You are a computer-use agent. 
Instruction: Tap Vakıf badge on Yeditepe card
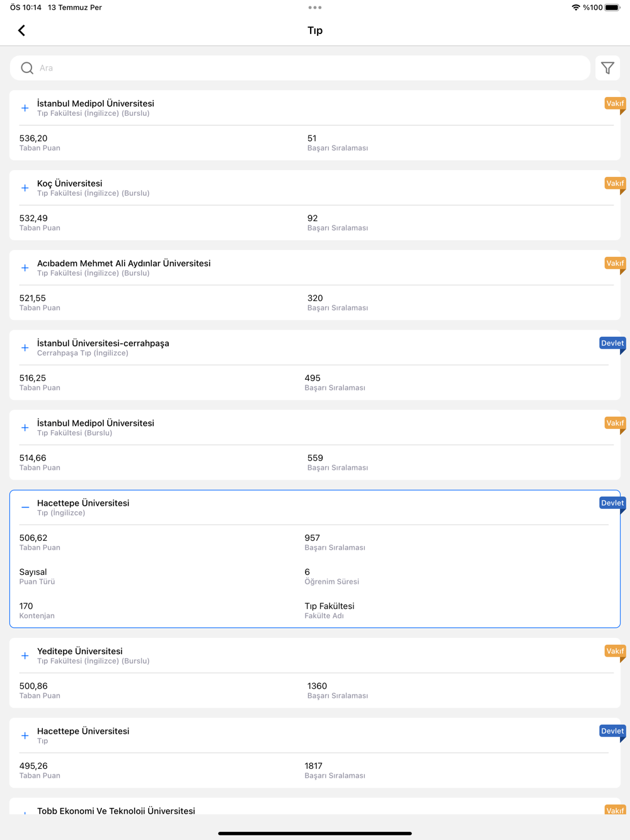pyautogui.click(x=615, y=652)
